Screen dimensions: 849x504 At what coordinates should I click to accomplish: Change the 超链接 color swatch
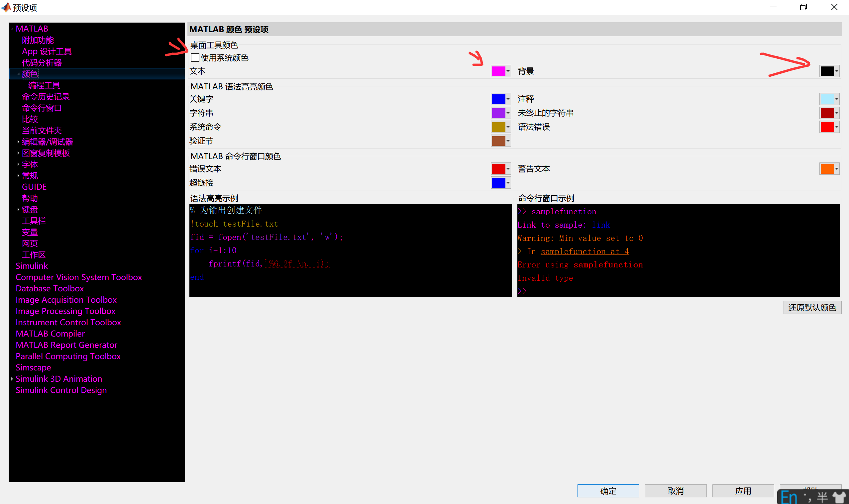click(x=500, y=183)
